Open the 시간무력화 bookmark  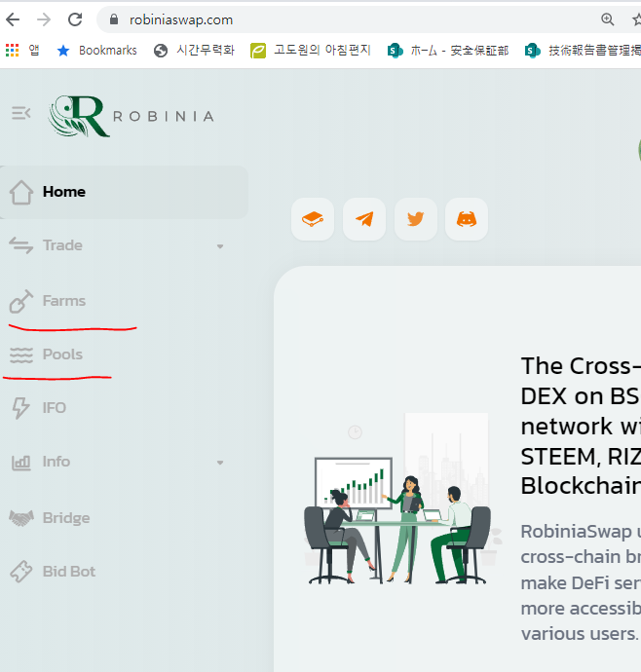click(194, 50)
